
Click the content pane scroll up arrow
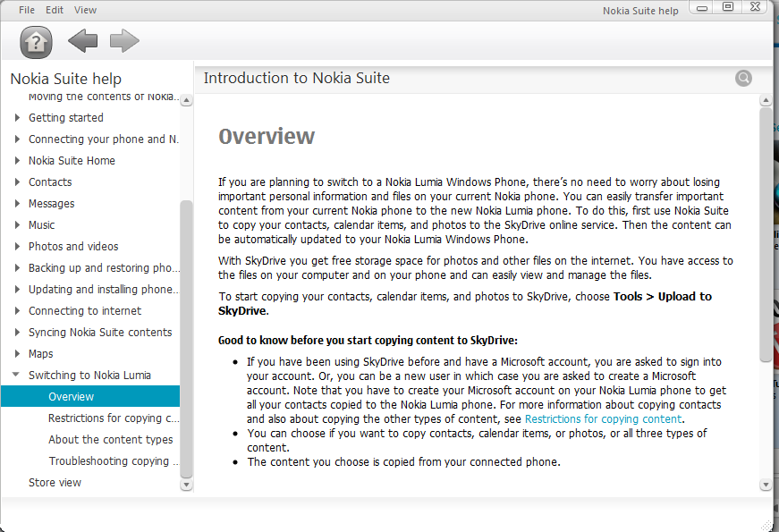[766, 101]
